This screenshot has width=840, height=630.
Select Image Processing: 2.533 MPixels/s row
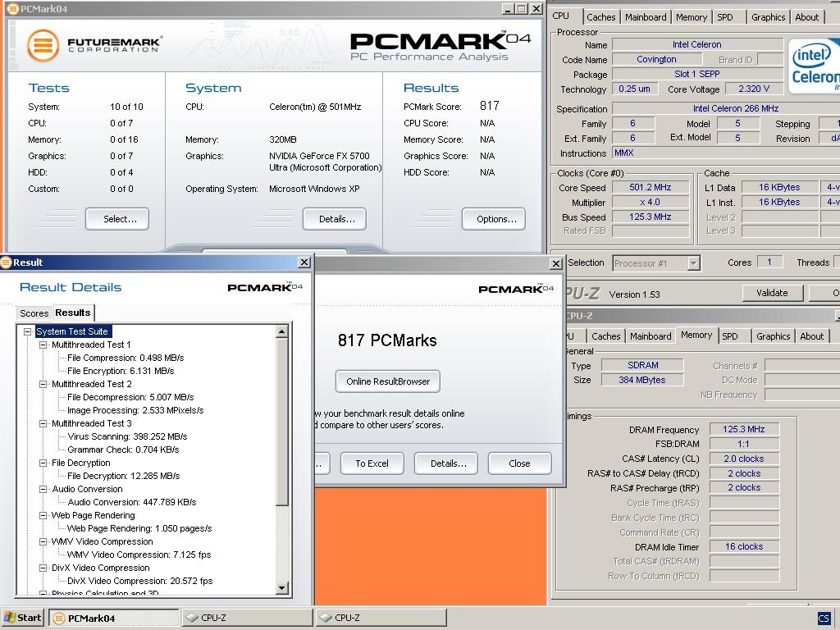135,410
